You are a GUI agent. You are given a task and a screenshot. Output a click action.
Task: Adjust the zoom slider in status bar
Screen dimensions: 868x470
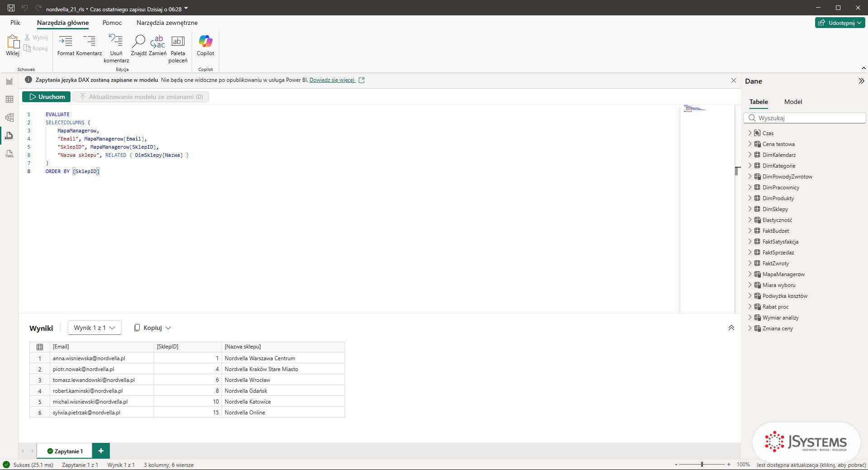point(702,465)
